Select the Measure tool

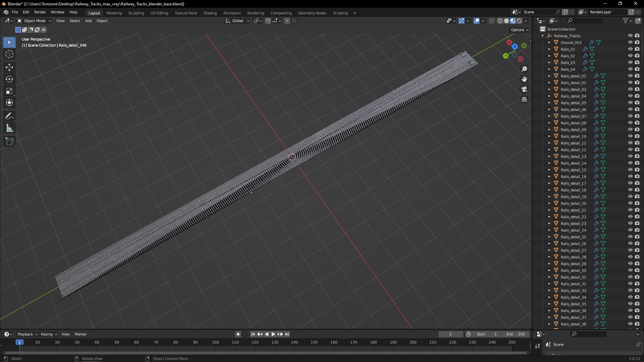(9, 128)
